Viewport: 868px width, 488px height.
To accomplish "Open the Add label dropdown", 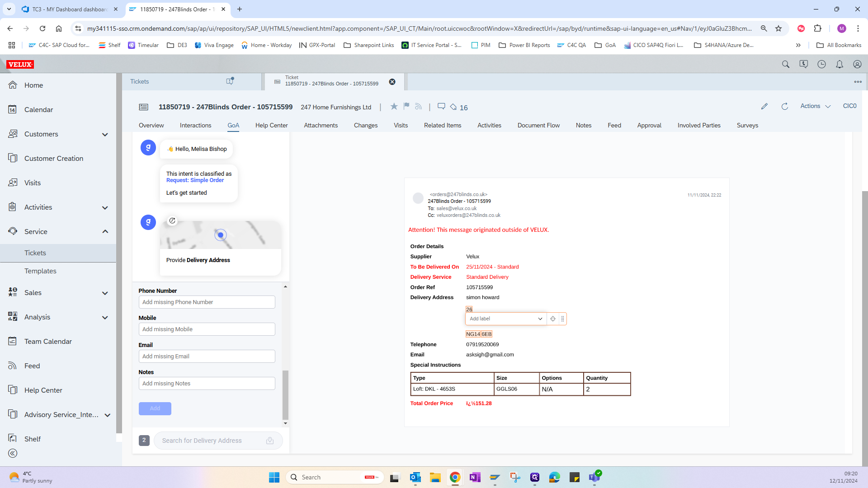I will [x=506, y=319].
